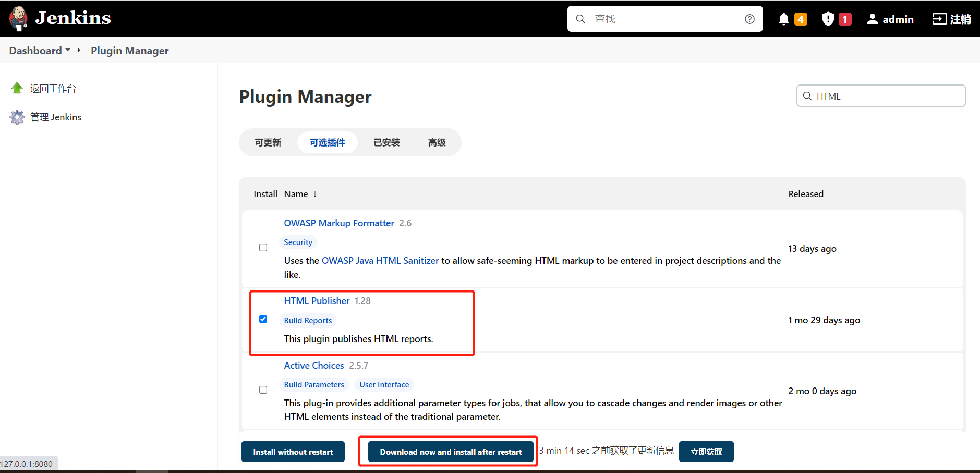
Task: Check the Active Choices checkbox
Action: pos(263,390)
